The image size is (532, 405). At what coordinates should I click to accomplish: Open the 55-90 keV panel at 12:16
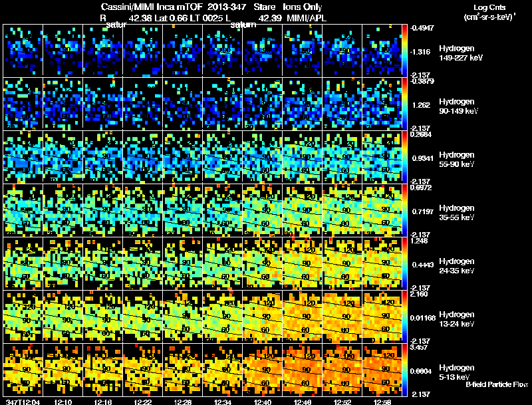pos(103,157)
